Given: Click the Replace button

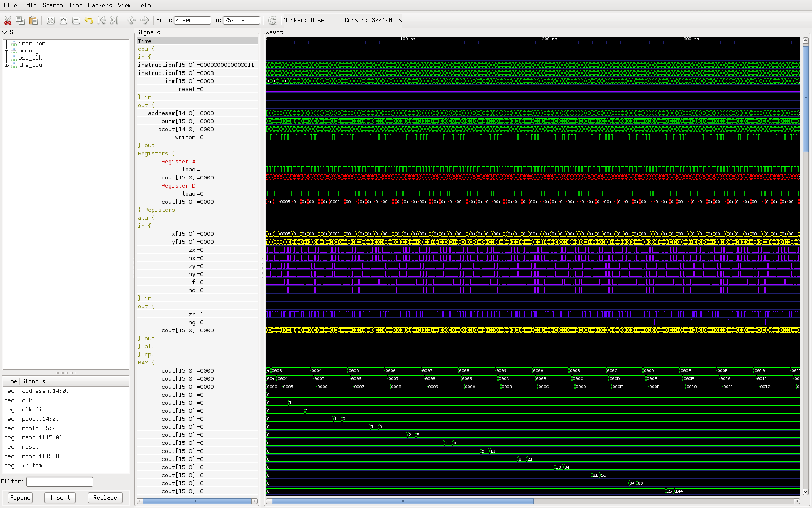Looking at the screenshot, I should 104,497.
